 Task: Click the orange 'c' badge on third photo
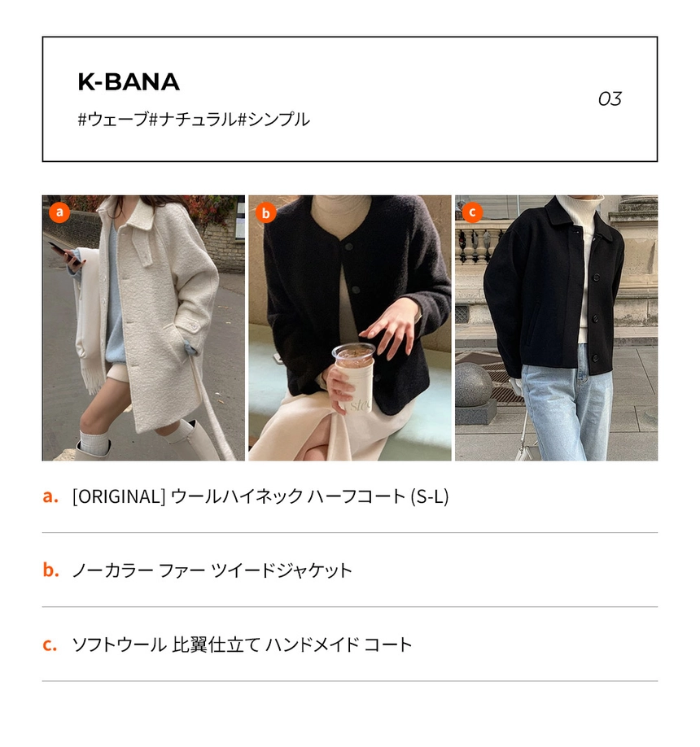point(472,212)
